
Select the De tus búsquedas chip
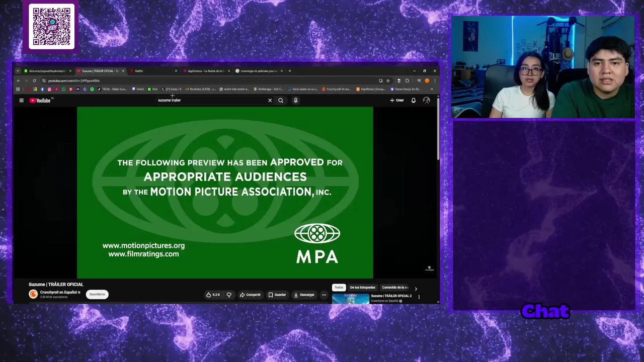tap(363, 288)
